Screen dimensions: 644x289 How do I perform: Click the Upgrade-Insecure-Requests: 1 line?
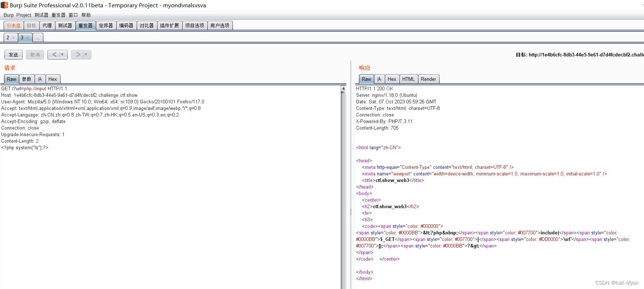pos(33,134)
